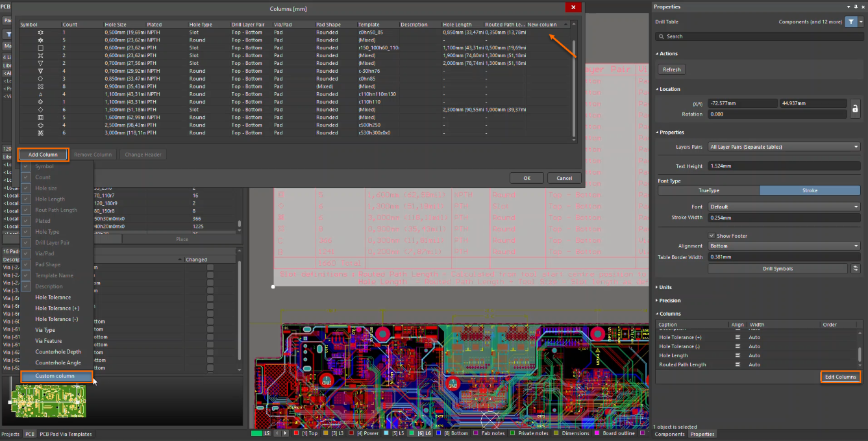Switch to PCB Pad Via Templates tab
This screenshot has height=441, width=868.
(66, 434)
